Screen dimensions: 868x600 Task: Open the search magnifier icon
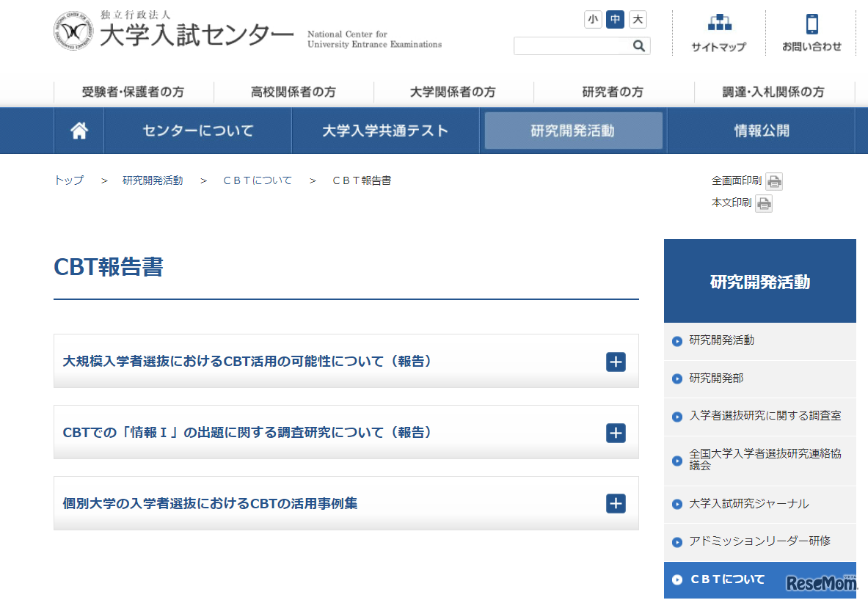638,45
